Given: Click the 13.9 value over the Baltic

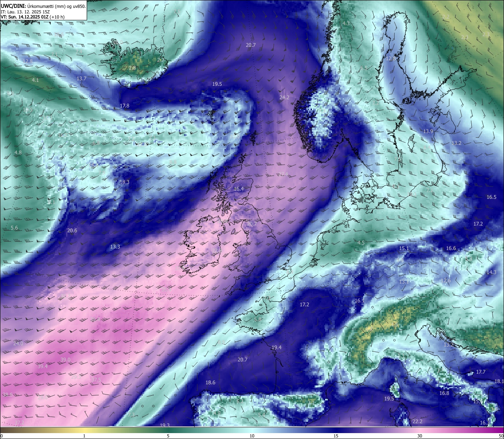Looking at the screenshot, I should 428,131.
